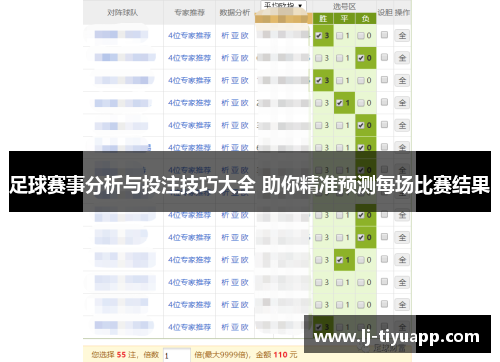Tick 负 (0) in the third match row

click(x=361, y=80)
